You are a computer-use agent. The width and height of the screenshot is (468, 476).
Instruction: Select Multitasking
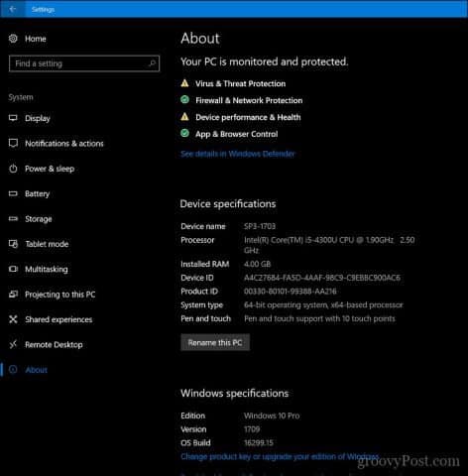[47, 269]
